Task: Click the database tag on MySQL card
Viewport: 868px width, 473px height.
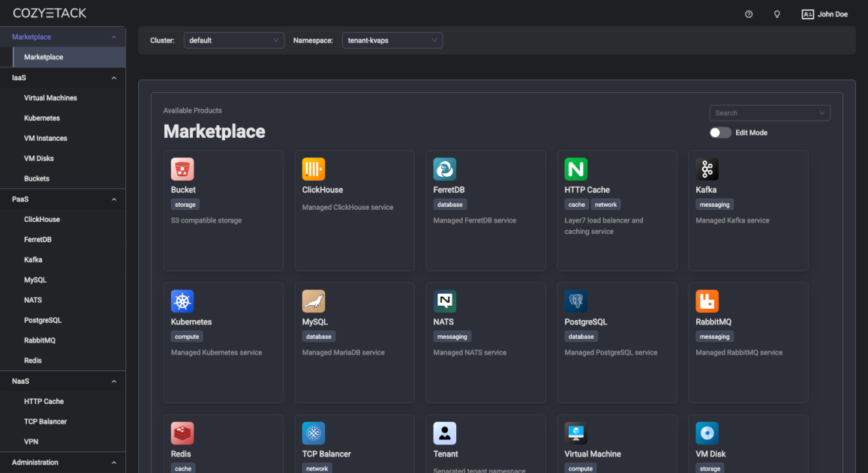Action: 318,337
